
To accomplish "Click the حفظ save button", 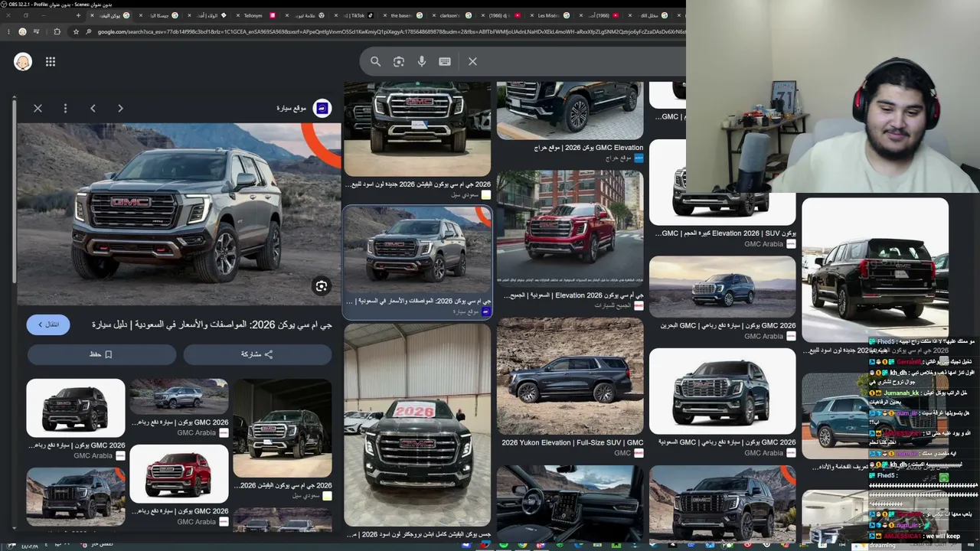I will pos(102,354).
